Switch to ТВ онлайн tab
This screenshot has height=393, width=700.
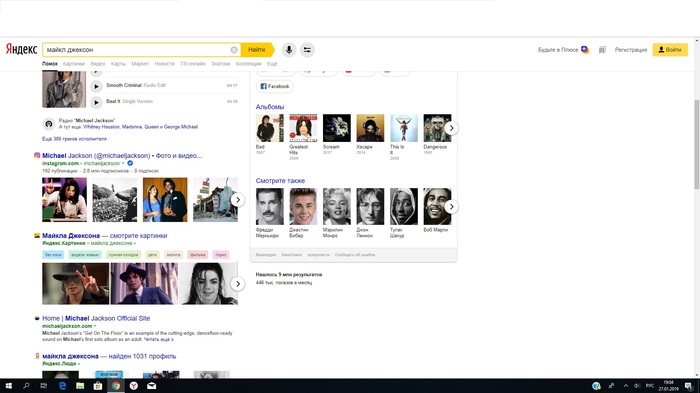coord(192,64)
